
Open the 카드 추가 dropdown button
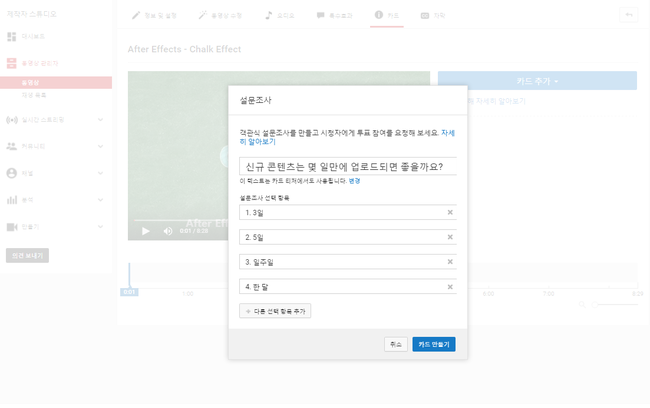[x=537, y=81]
